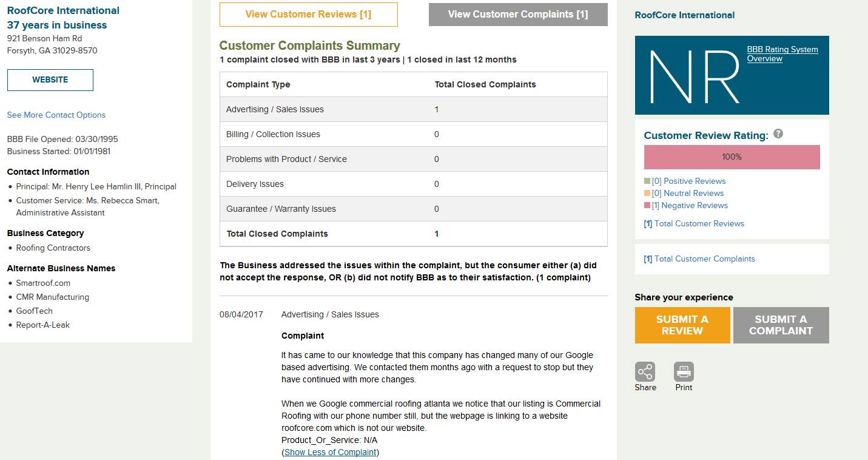Screen dimensions: 868x460
Task: Click the Negative Reviews link
Action: coord(690,205)
